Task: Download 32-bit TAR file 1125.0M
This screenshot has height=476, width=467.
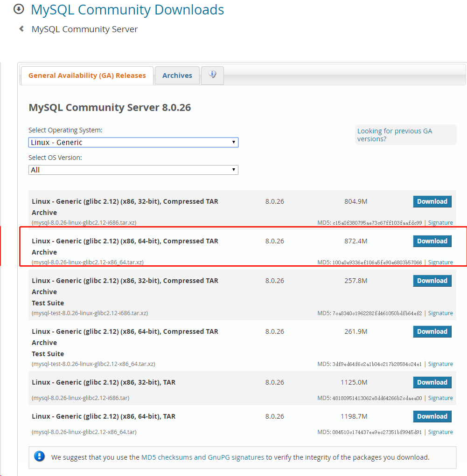Action: coord(432,382)
